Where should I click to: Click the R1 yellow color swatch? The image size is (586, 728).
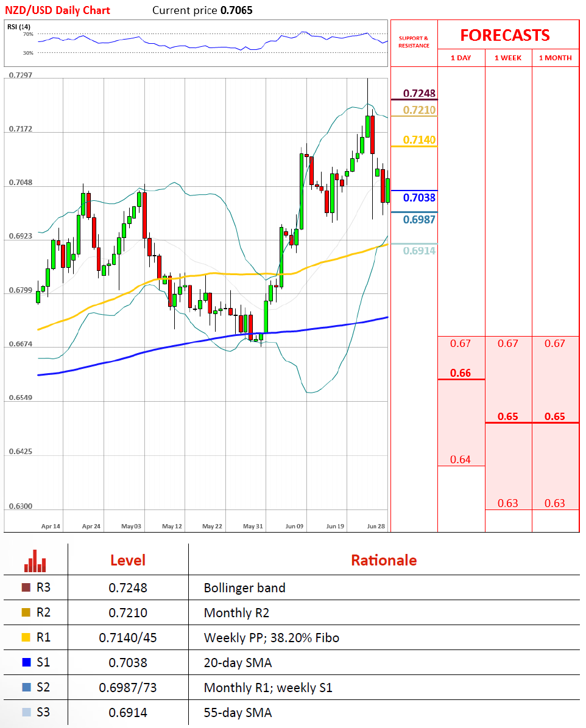(x=26, y=637)
